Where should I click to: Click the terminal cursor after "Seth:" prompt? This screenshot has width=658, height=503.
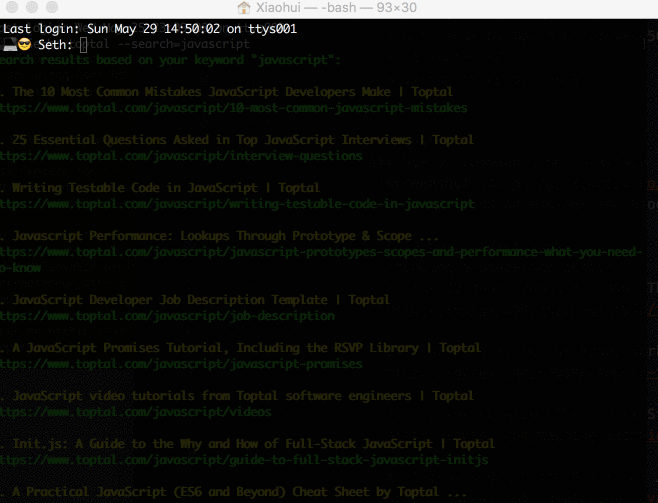[83, 45]
